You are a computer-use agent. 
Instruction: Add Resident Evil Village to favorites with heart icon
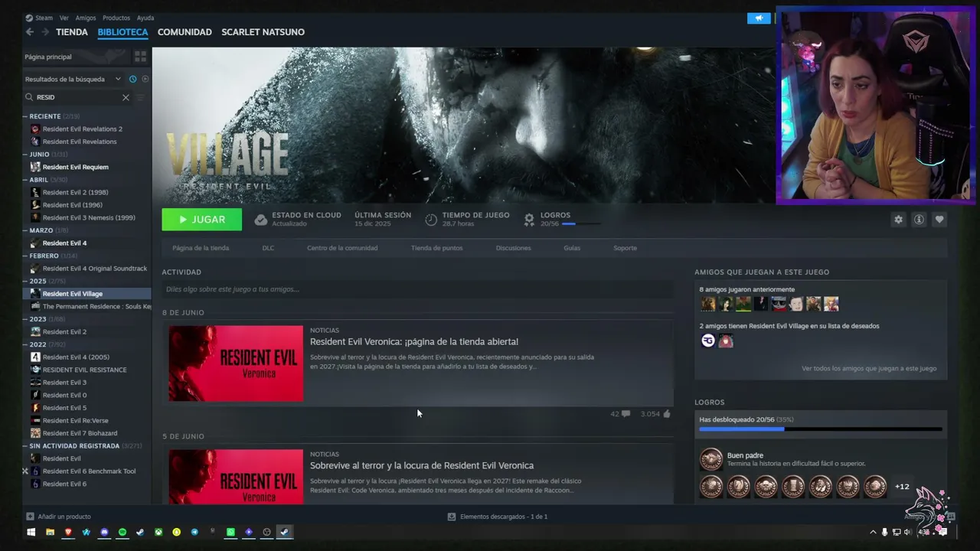(x=939, y=220)
